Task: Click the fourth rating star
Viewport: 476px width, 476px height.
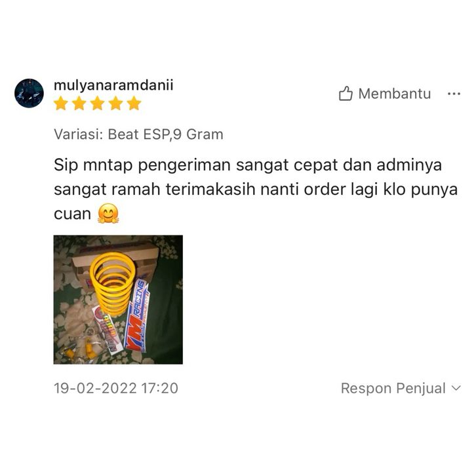Action: [x=115, y=103]
